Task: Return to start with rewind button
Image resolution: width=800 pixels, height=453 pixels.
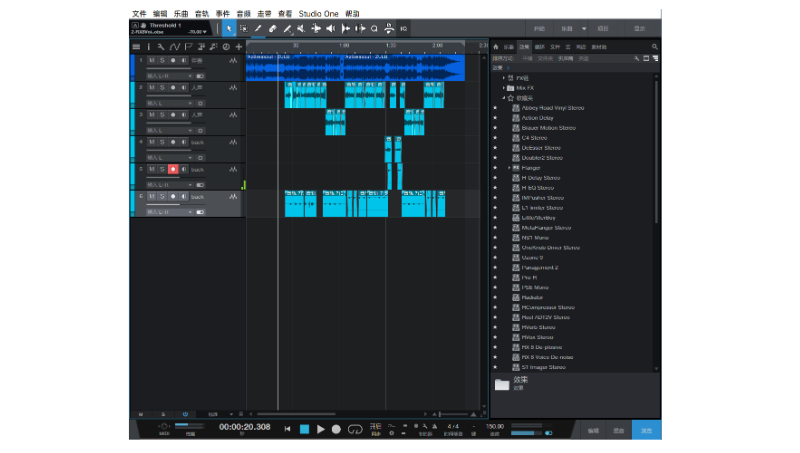Action: (x=288, y=429)
